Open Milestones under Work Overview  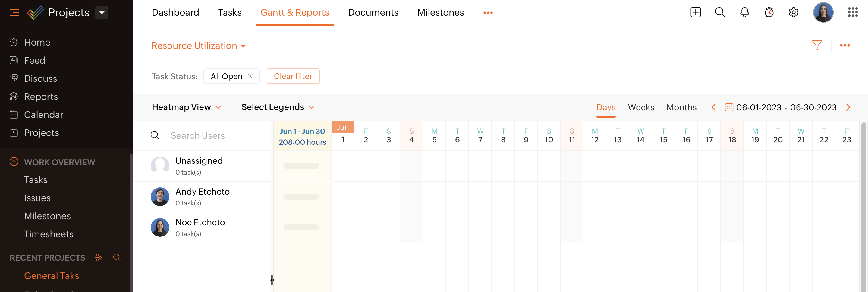coord(48,216)
